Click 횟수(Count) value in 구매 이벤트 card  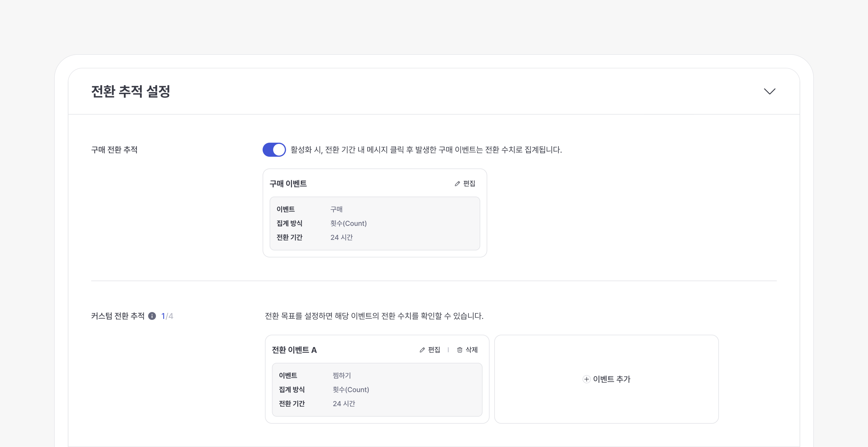click(348, 223)
